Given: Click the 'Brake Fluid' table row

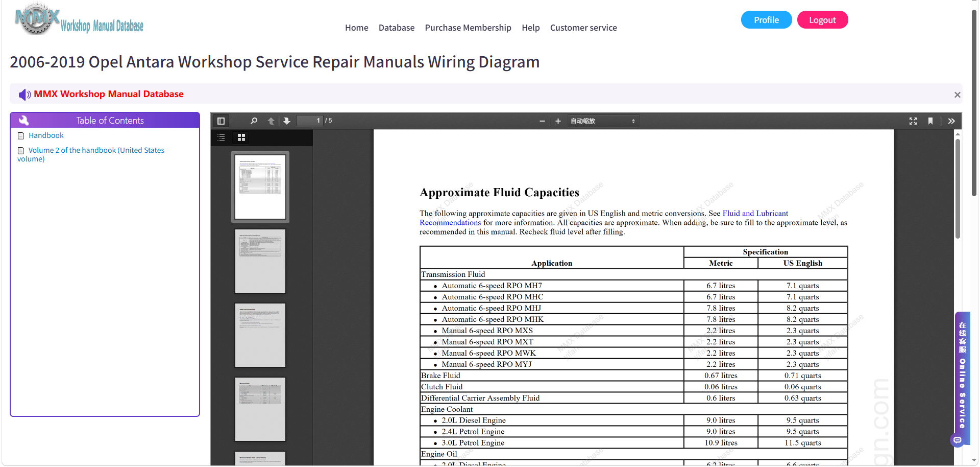Looking at the screenshot, I should pos(634,376).
